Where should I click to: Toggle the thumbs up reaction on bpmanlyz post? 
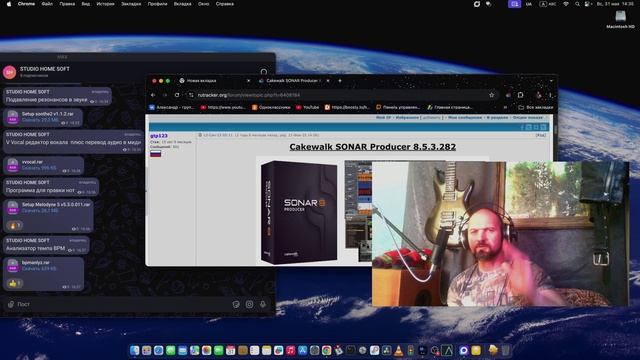point(15,283)
